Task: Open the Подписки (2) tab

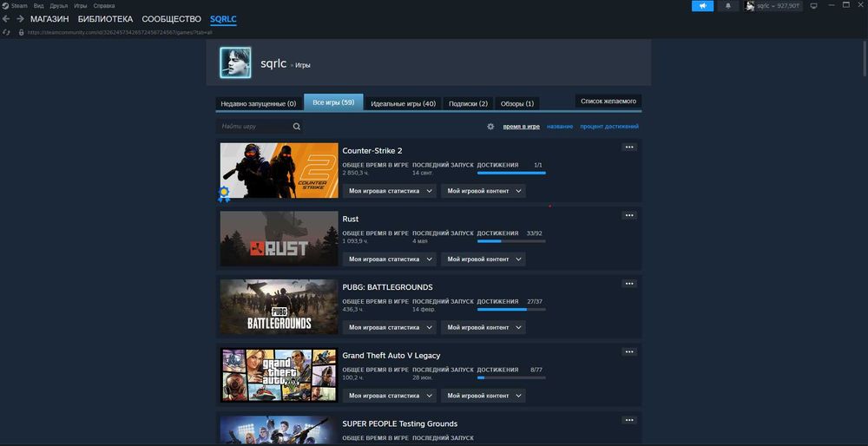Action: point(468,103)
